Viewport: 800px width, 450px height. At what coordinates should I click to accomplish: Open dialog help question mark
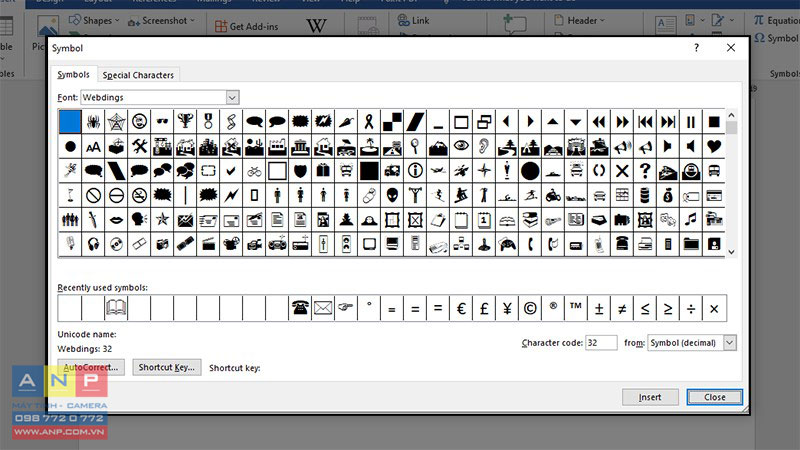coord(696,48)
